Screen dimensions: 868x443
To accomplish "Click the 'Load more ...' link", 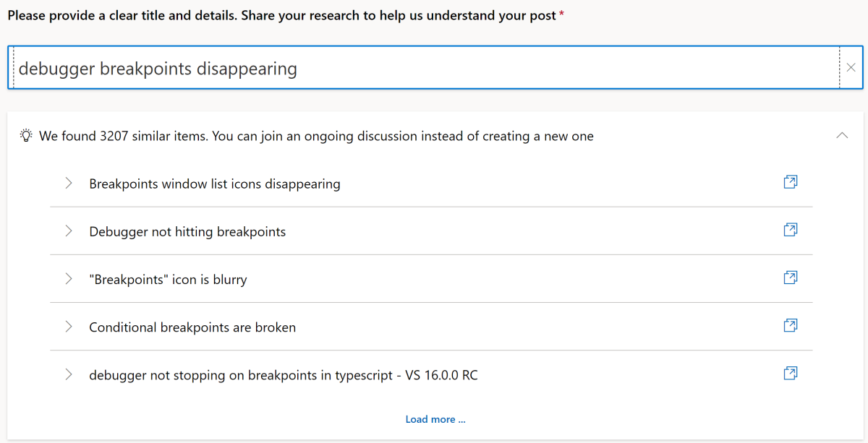I will 435,419.
